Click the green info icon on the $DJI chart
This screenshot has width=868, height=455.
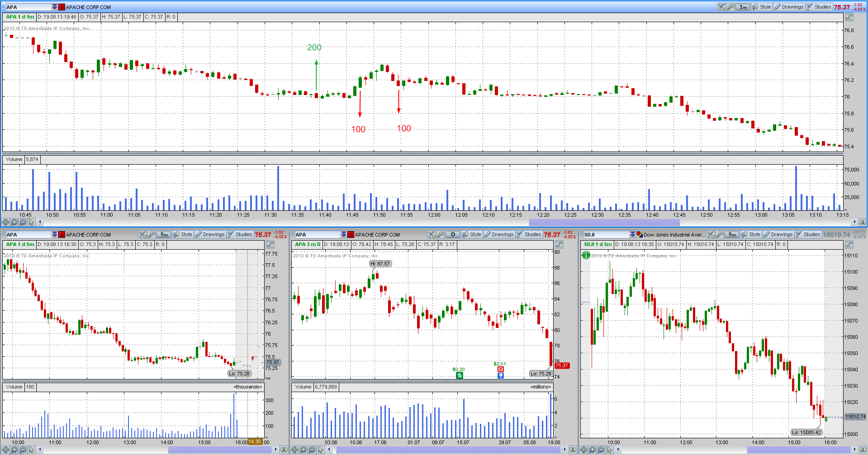[x=586, y=255]
